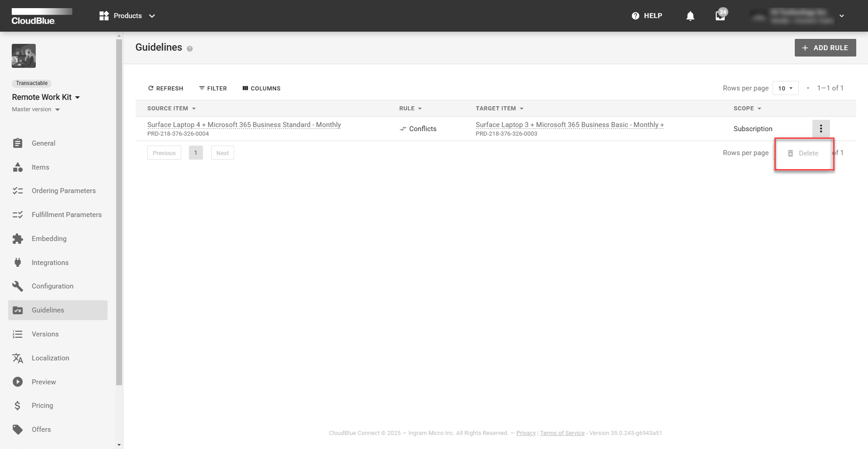Viewport: 868px width, 449px height.
Task: Open Versions in the sidebar
Action: (58, 334)
